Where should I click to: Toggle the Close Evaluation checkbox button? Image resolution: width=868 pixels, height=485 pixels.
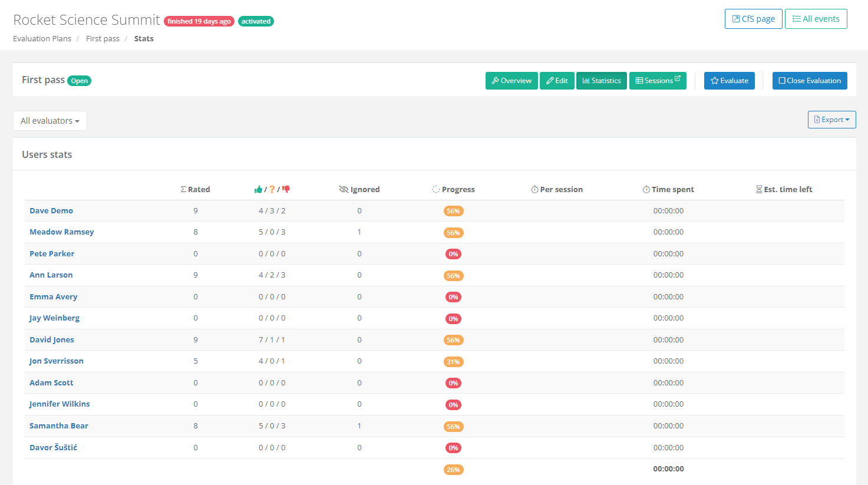coord(810,81)
